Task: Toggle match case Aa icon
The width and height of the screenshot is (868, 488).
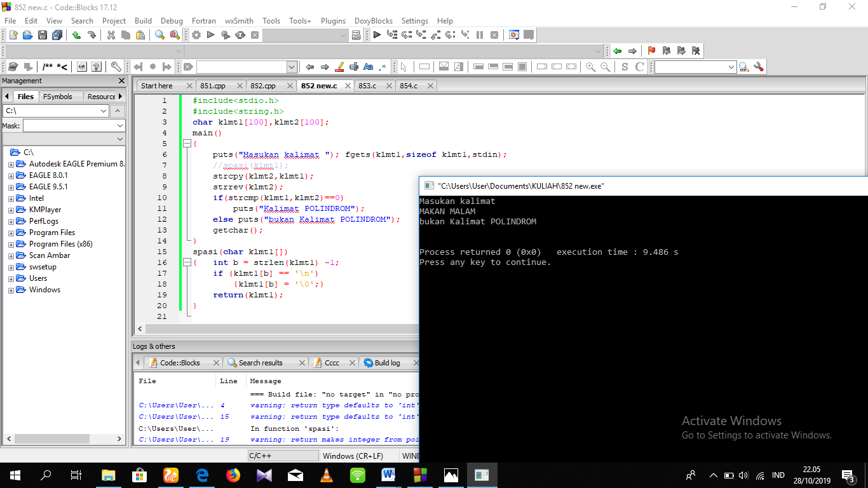Action: pos(368,67)
